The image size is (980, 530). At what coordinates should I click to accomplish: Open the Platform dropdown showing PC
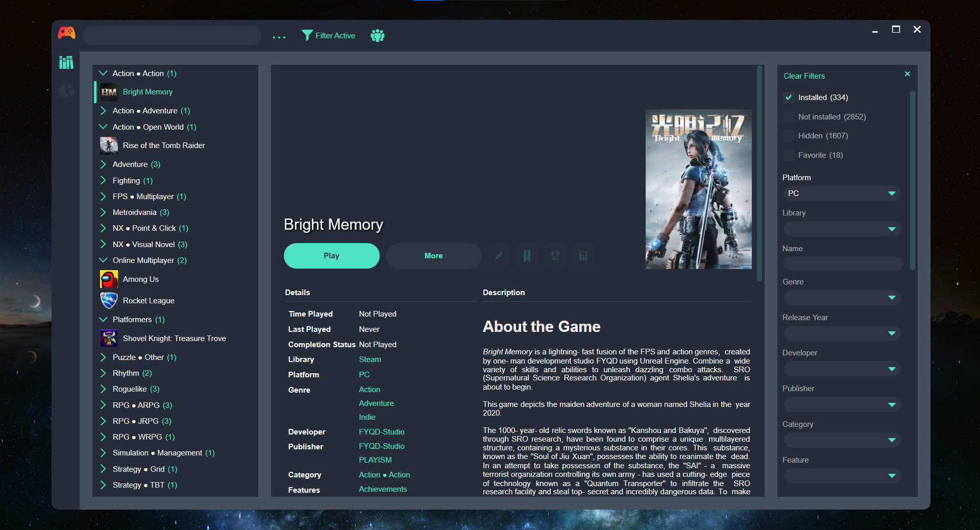click(x=842, y=194)
